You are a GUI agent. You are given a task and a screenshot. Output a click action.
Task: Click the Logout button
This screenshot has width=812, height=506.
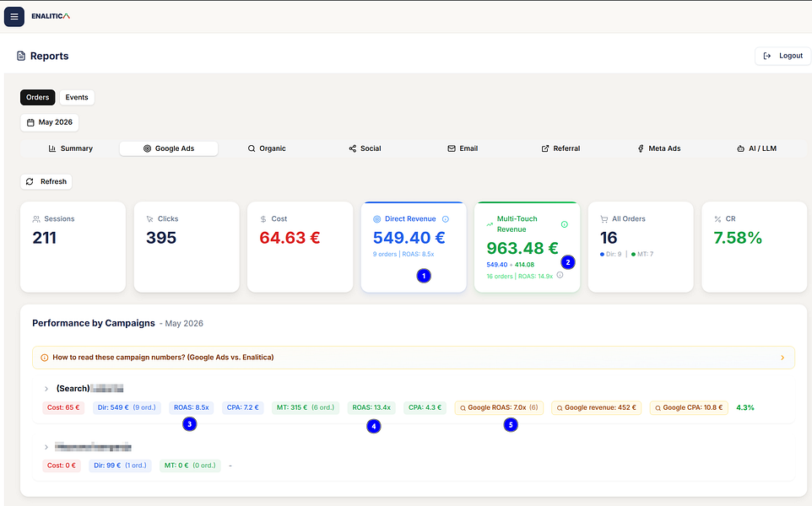tap(783, 56)
